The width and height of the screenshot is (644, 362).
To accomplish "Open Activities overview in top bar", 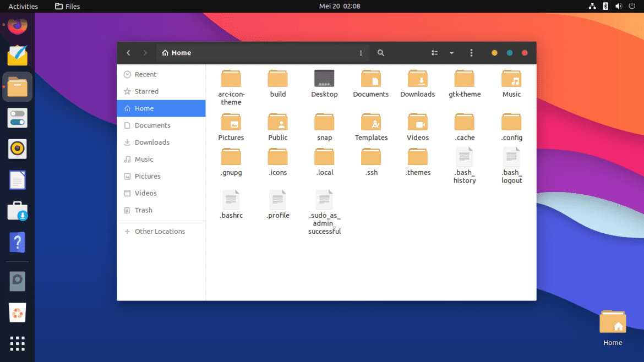I will (23, 7).
